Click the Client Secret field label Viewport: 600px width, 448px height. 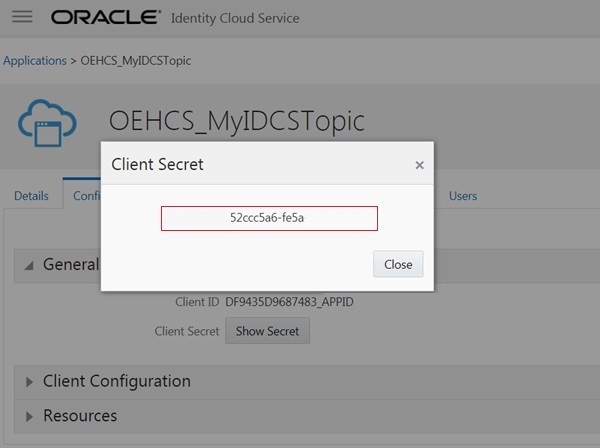[187, 331]
